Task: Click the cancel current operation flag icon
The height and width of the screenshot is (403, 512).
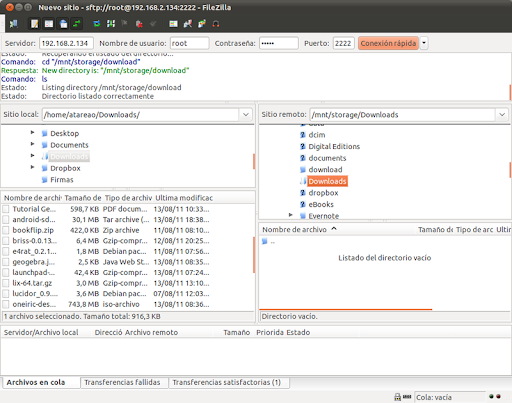Action: (x=125, y=23)
